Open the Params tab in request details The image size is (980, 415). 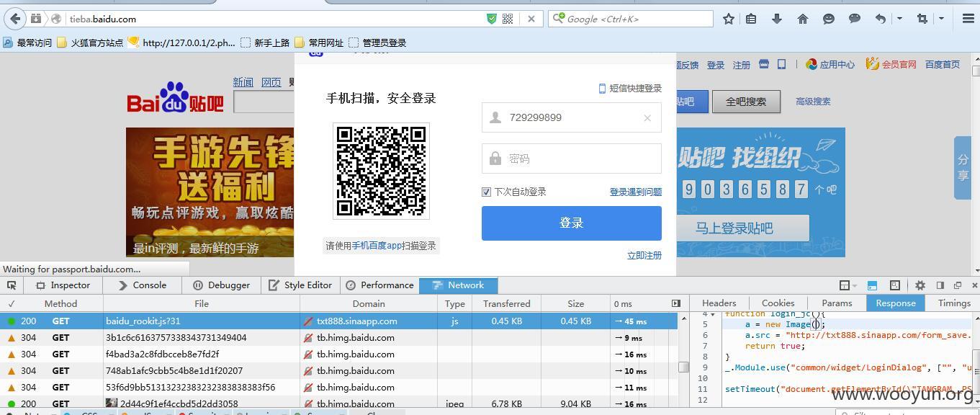click(x=837, y=303)
